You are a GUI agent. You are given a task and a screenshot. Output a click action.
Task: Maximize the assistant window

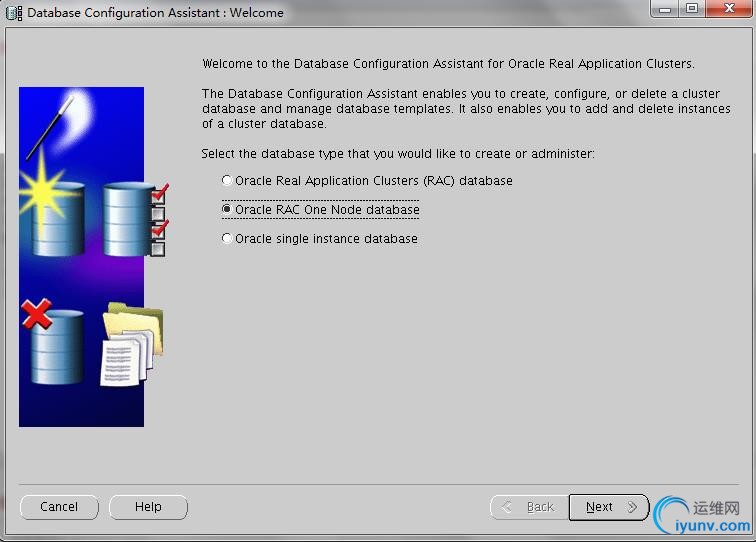point(692,9)
